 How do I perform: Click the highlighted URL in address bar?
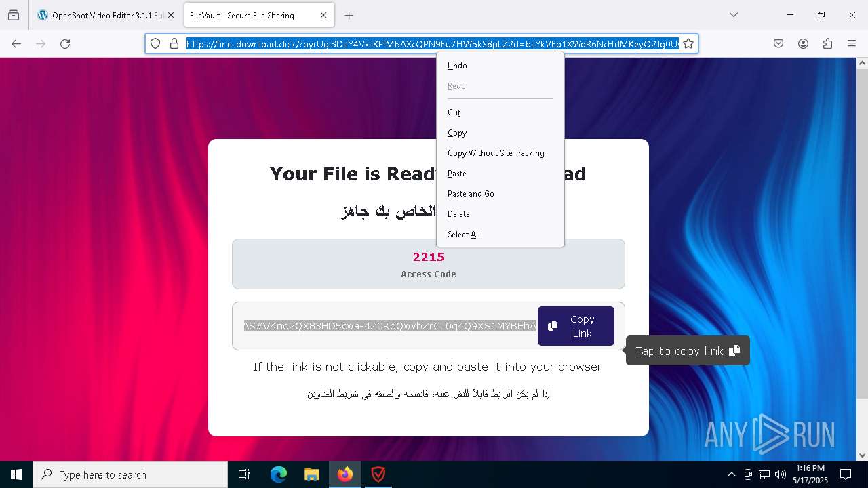pyautogui.click(x=433, y=43)
